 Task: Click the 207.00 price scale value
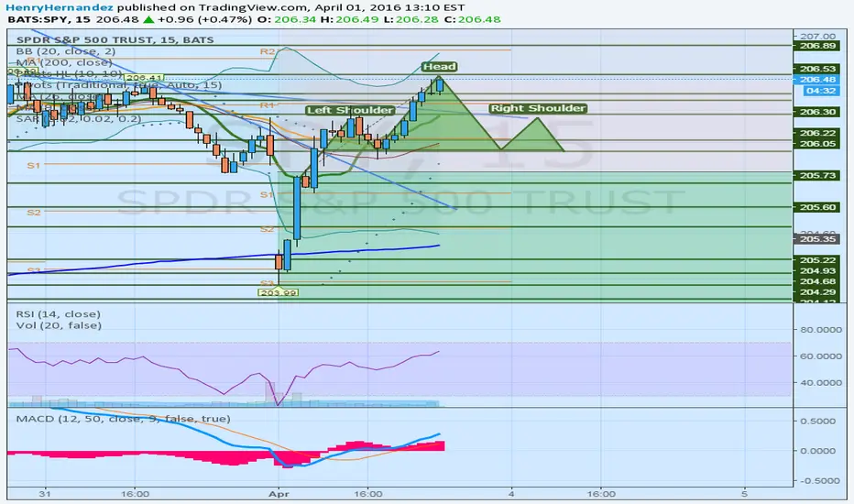817,36
